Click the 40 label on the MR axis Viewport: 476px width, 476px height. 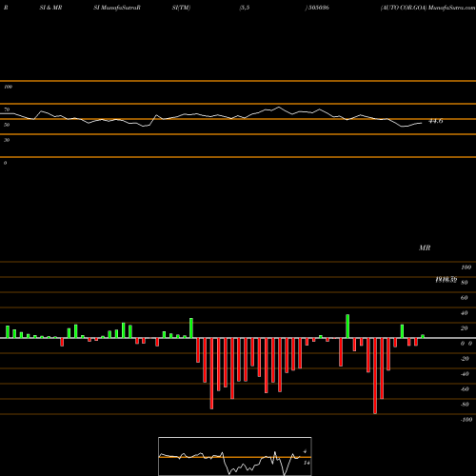tap(465, 313)
